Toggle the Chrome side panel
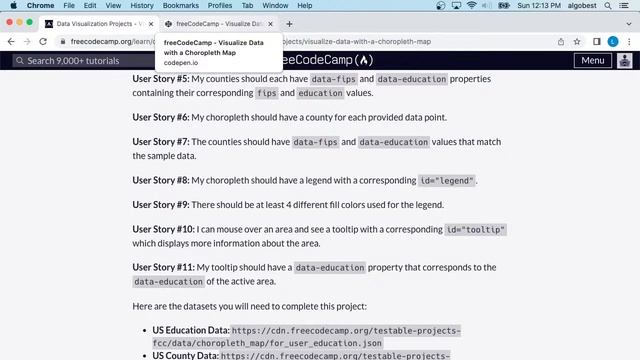 click(x=597, y=42)
